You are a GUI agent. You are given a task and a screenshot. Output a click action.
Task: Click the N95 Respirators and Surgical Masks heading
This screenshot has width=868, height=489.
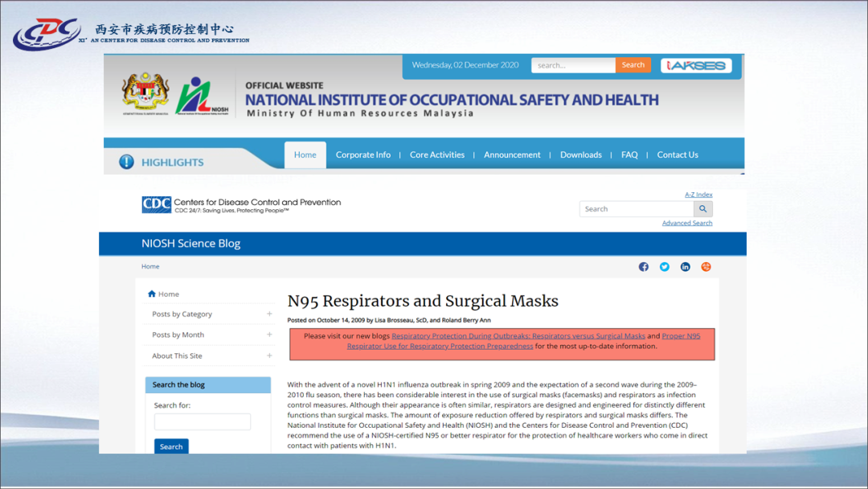point(423,301)
